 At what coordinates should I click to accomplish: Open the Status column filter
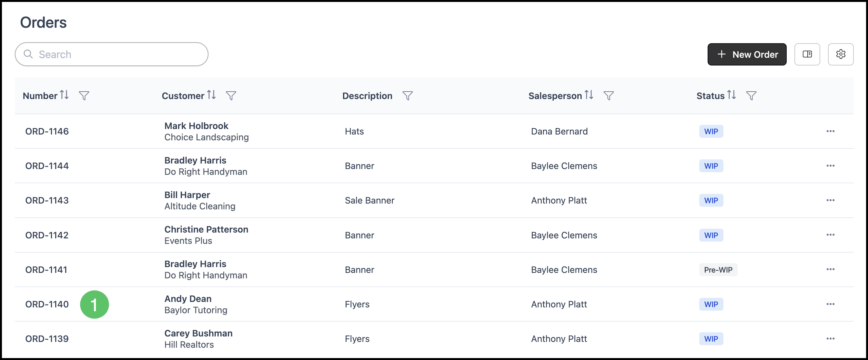(x=751, y=96)
